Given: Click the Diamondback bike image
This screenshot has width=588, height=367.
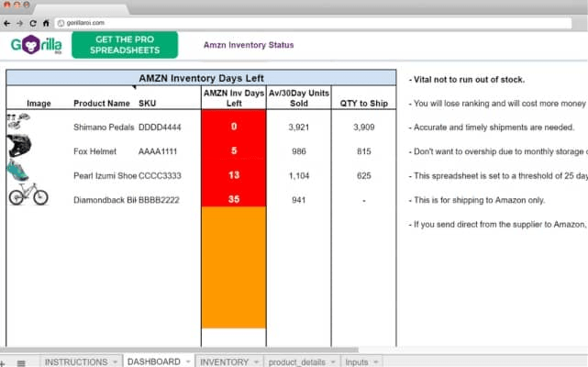Looking at the screenshot, I should 28,194.
